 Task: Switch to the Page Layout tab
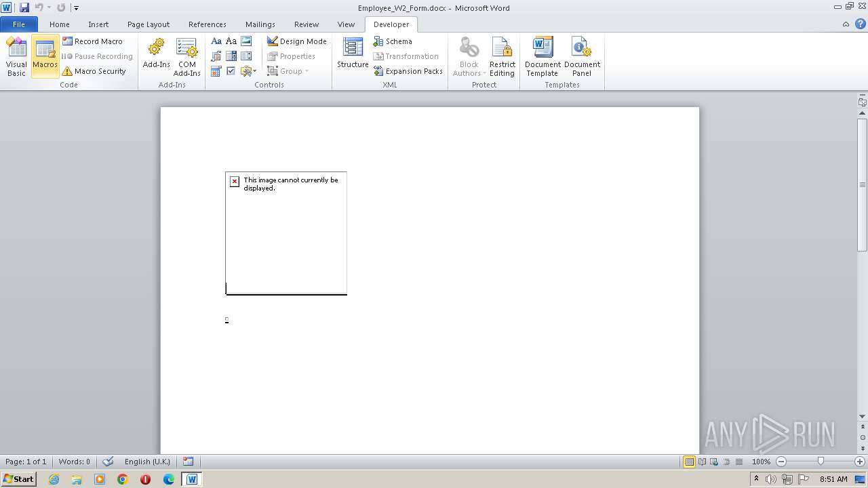[x=149, y=24]
